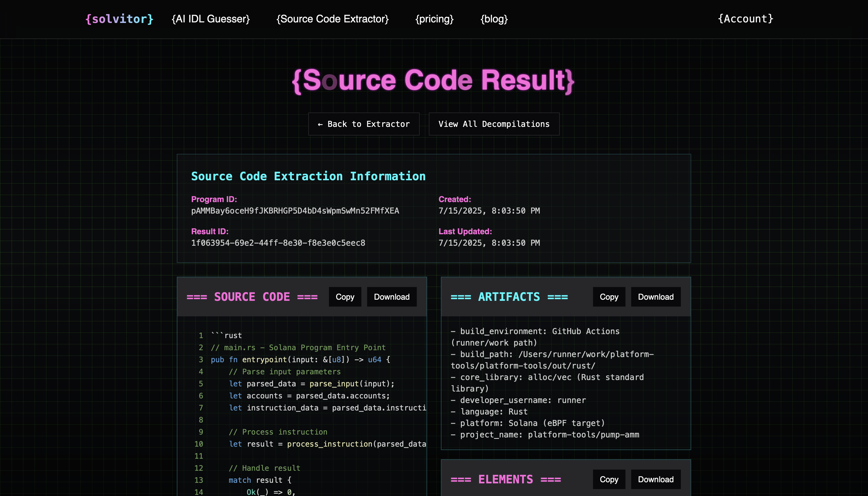Click the project_name: platform-tools/pump-amm entry

point(545,435)
